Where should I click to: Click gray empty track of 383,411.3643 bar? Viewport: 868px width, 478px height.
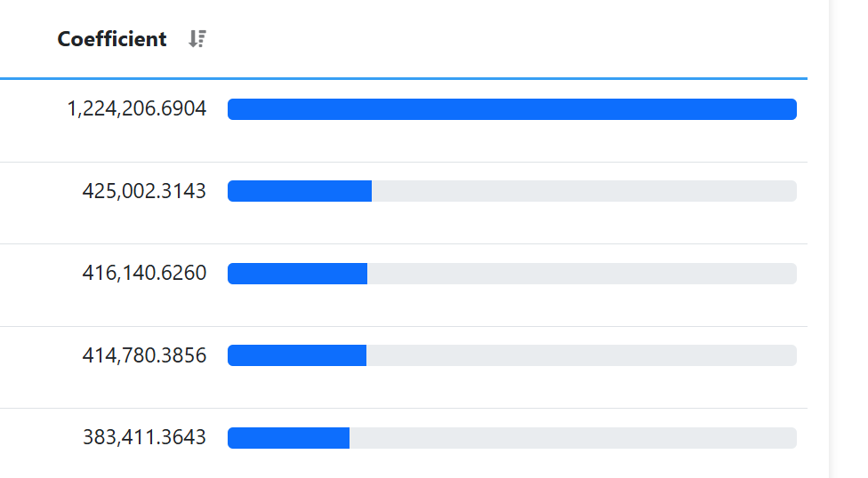[x=573, y=438]
